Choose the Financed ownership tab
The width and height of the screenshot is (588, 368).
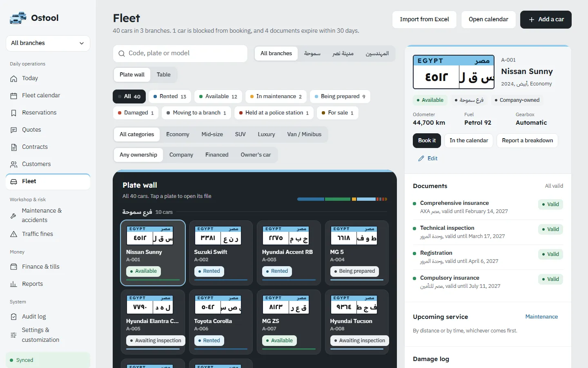tap(217, 155)
